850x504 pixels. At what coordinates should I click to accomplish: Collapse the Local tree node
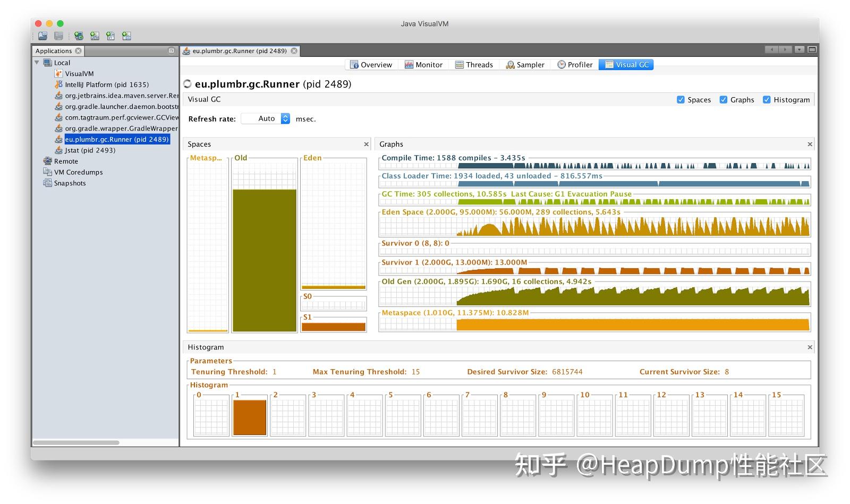37,63
